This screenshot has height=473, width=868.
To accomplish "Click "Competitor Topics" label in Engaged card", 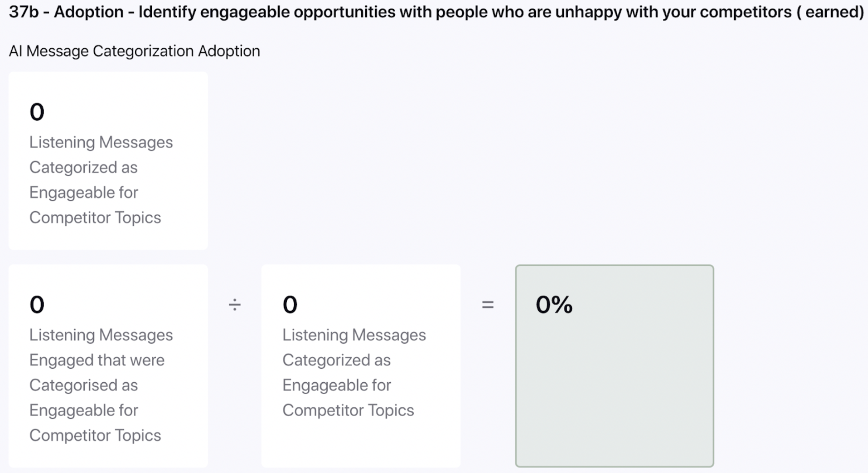I will [x=95, y=435].
